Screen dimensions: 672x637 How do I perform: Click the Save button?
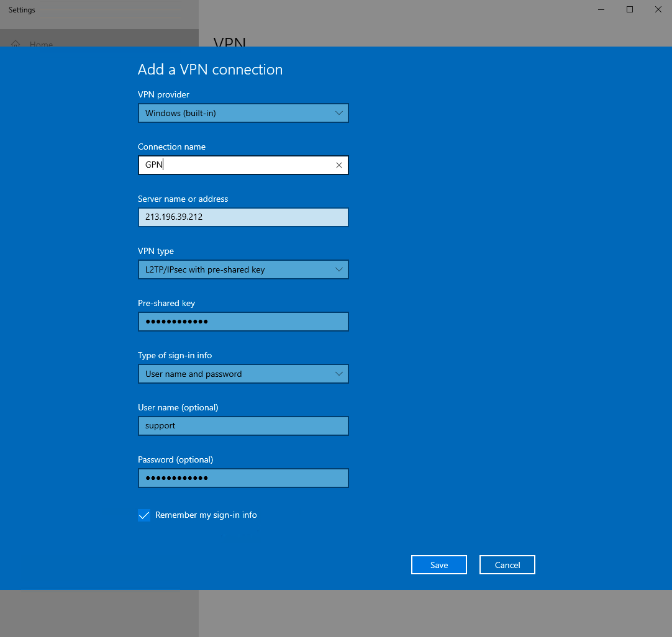(438, 565)
